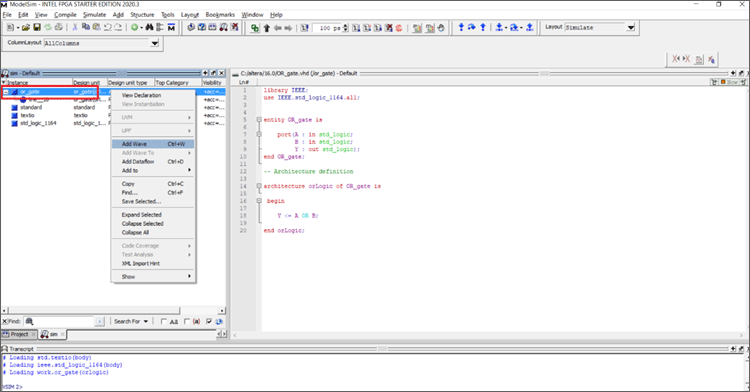Click the blue Step Into arrow icon
The image size is (750, 392).
(461, 27)
